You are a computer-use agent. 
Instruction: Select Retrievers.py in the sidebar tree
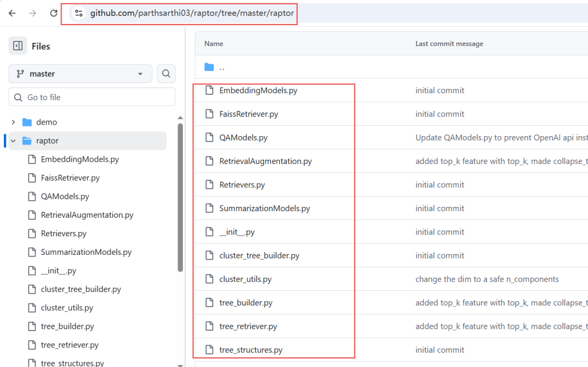[63, 234]
